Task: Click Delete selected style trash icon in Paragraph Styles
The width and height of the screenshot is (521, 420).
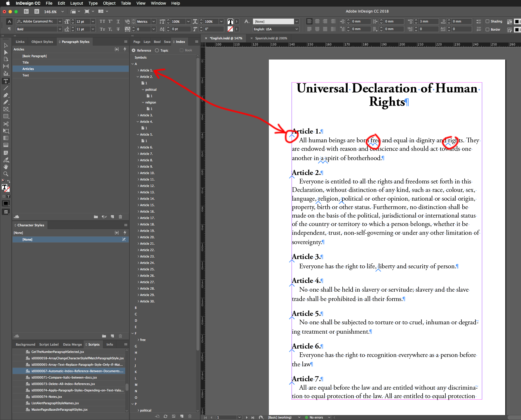Action: (x=120, y=217)
